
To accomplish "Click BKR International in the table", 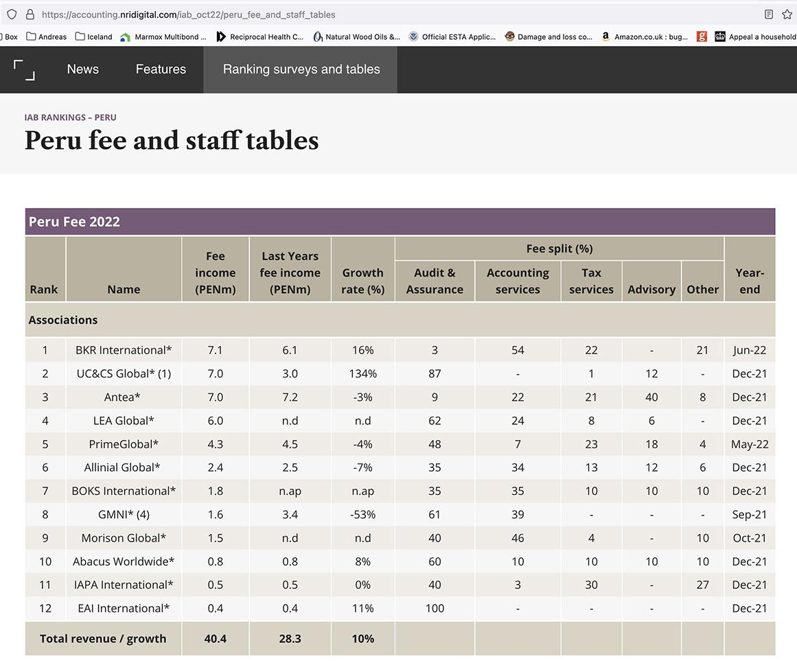I will click(124, 350).
